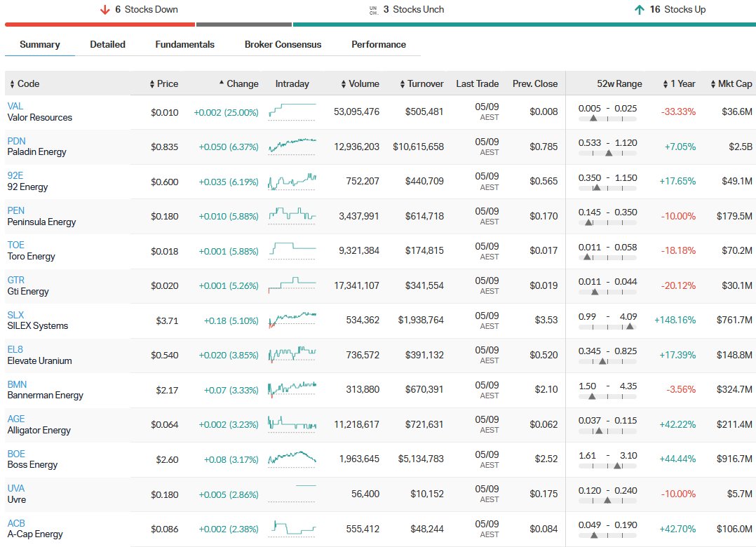The width and height of the screenshot is (756, 547).
Task: Click Bannerman Energy intraday chart
Action: (x=292, y=389)
